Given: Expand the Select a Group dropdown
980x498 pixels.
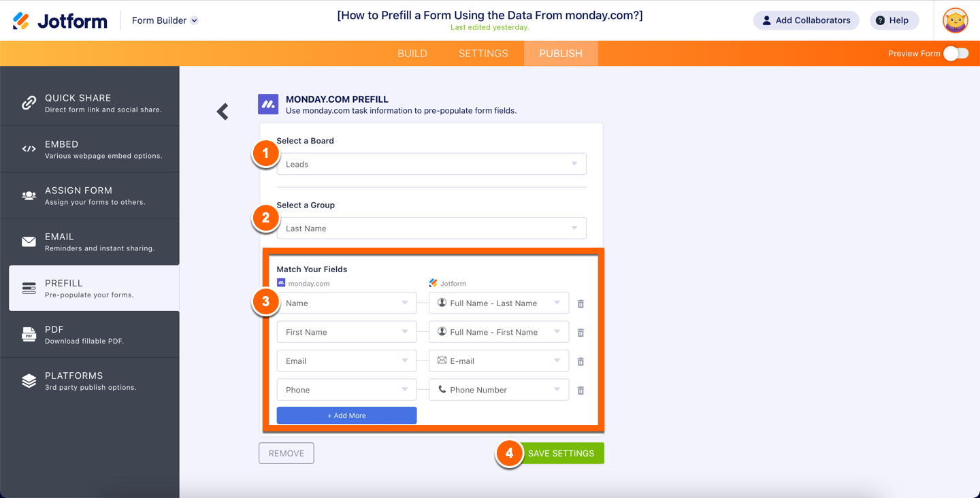Looking at the screenshot, I should [431, 229].
